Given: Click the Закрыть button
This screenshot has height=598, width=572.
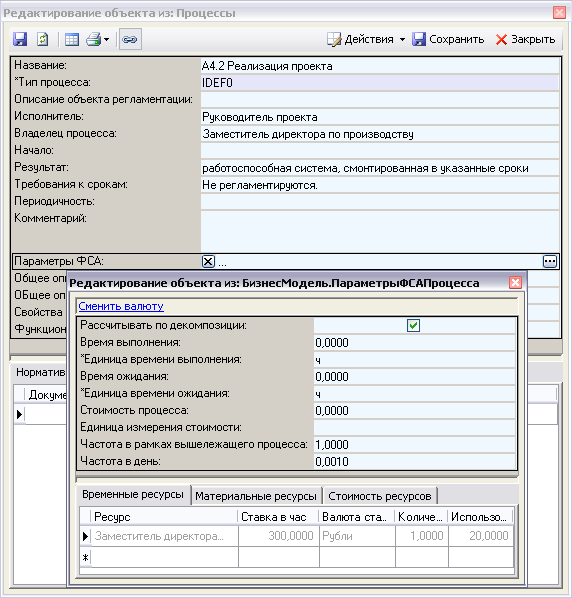Looking at the screenshot, I should [525, 39].
